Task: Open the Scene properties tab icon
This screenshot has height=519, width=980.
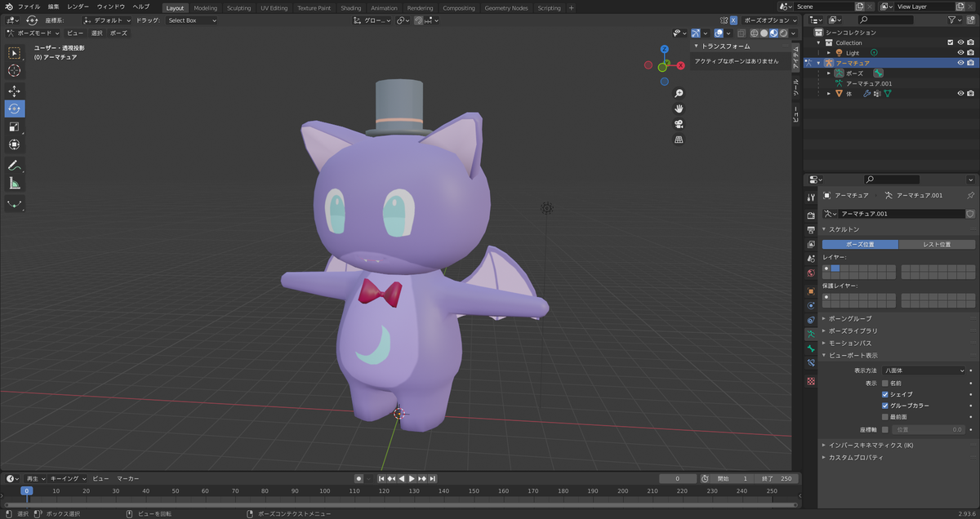Action: (x=811, y=259)
